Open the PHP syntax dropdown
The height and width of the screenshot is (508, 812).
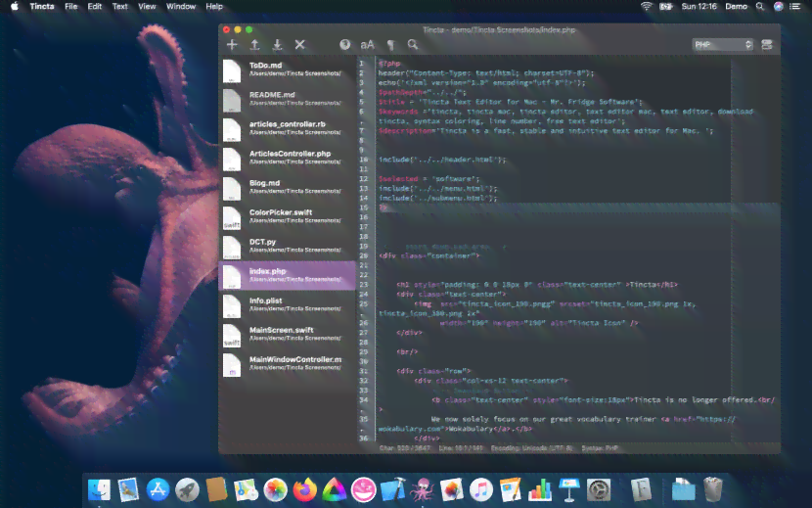click(x=722, y=45)
